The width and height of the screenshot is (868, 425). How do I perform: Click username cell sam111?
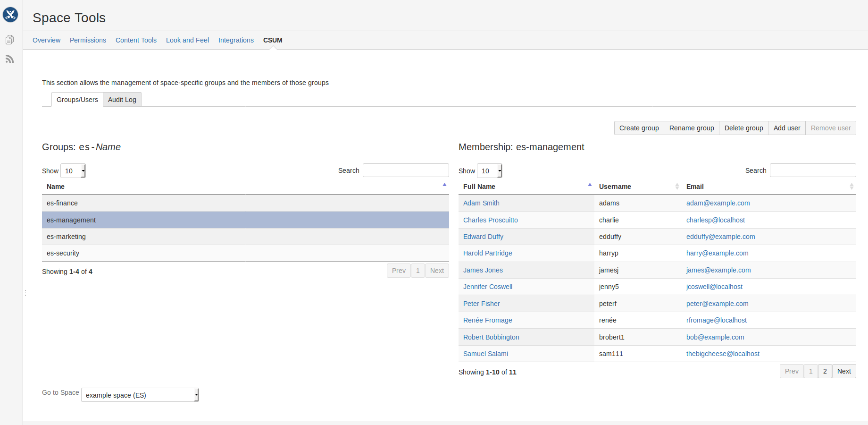pos(638,354)
